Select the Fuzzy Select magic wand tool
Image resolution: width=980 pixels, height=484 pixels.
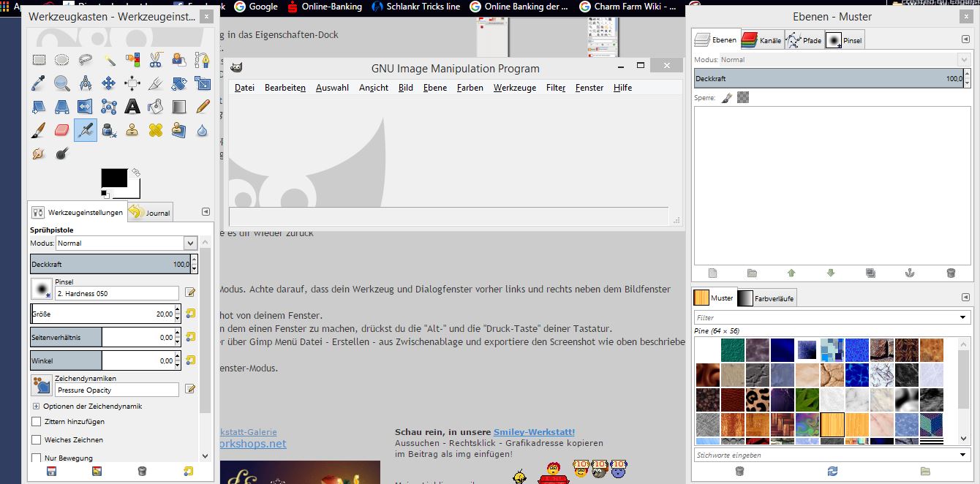[109, 60]
